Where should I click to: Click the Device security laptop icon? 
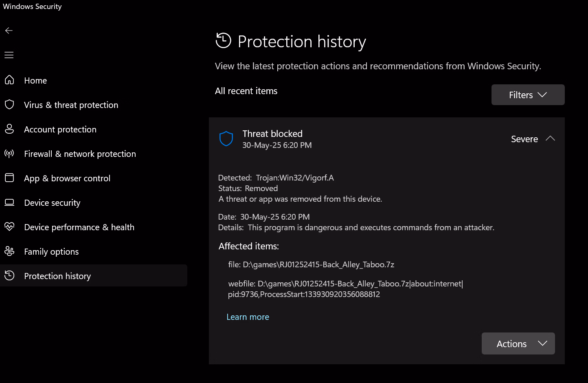[x=9, y=203]
